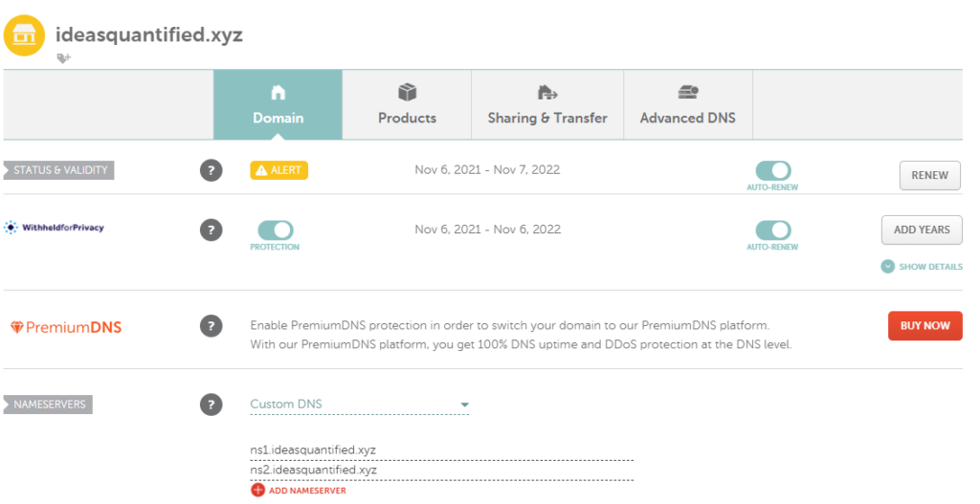The height and width of the screenshot is (504, 980).
Task: Go to the Advanced DNS tab
Action: 688,104
